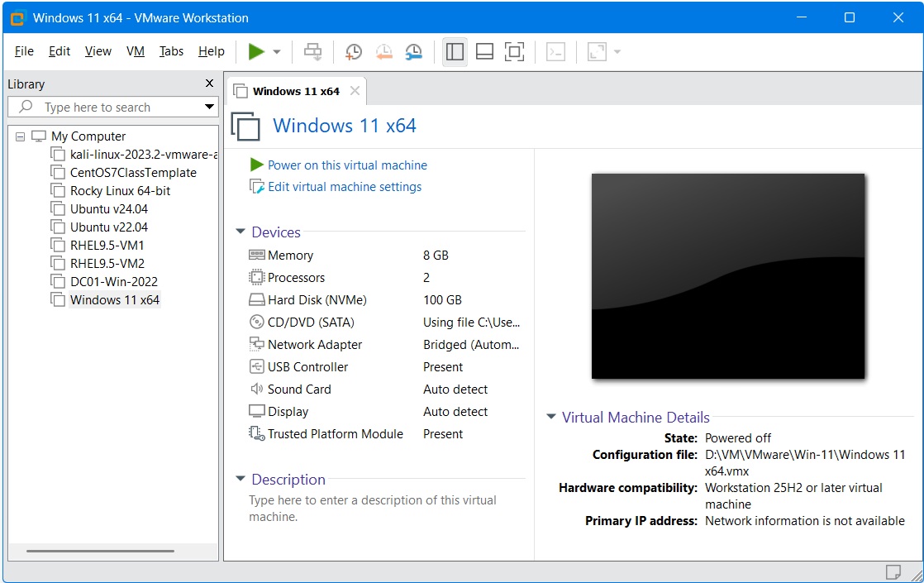The height and width of the screenshot is (583, 924).
Task: Click the full screen mode icon
Action: [514, 52]
